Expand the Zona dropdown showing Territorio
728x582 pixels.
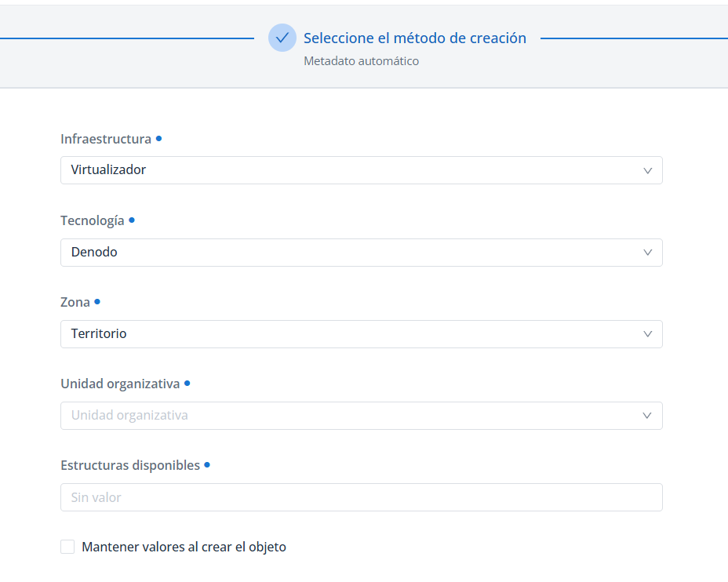coord(345,334)
